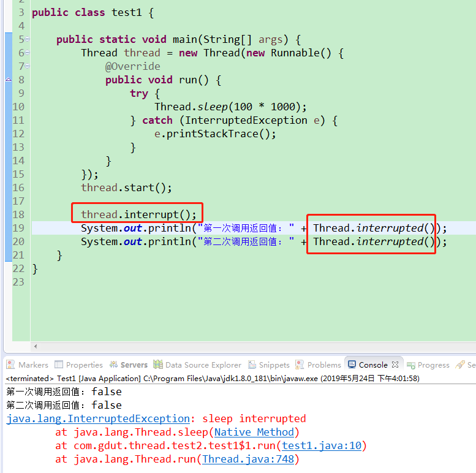The image size is (476, 473).
Task: Click the @Override annotation on line 7
Action: [133, 66]
